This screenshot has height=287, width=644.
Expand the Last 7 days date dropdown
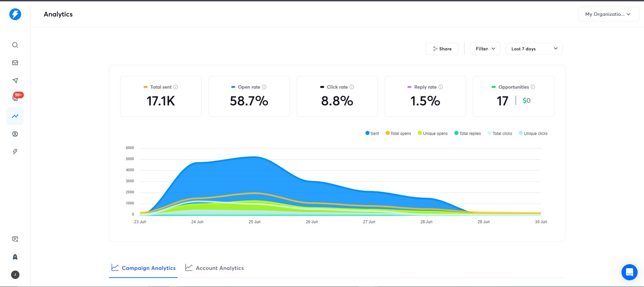click(534, 49)
